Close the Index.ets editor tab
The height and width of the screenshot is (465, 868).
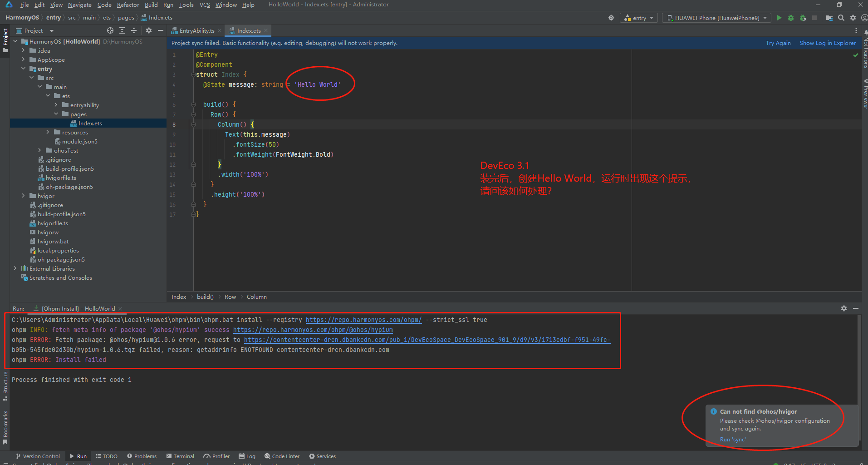coord(266,30)
